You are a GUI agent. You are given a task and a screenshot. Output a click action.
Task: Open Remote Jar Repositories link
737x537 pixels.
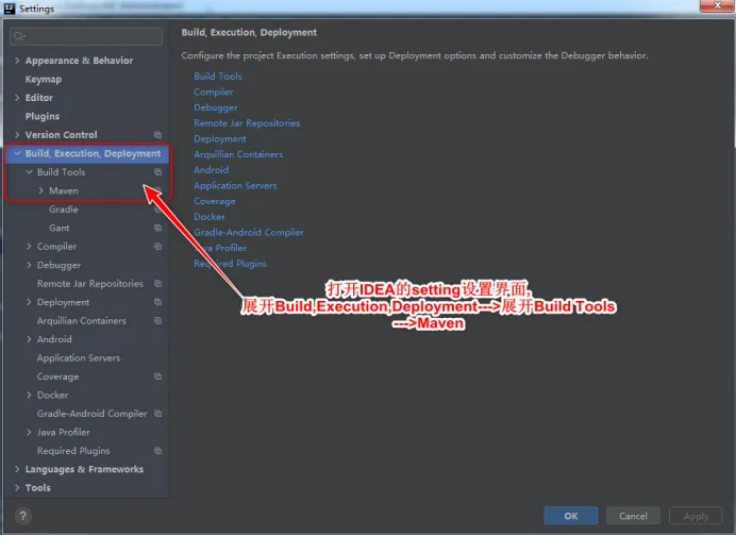(x=247, y=123)
